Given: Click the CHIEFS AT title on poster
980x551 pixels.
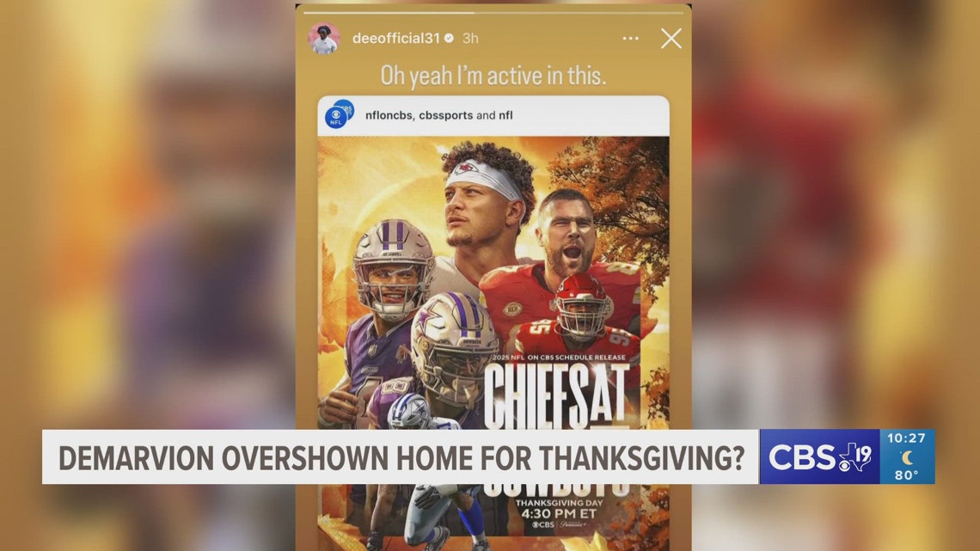Looking at the screenshot, I should (555, 396).
